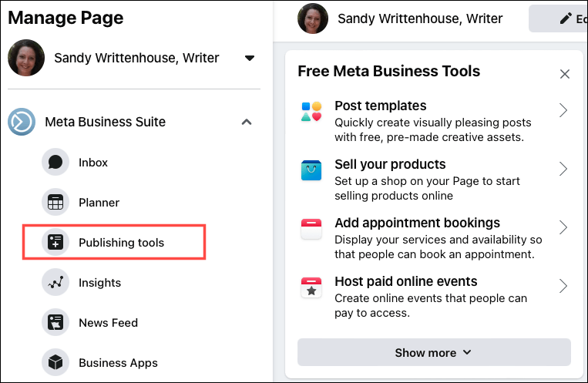Open the Post templates chevron arrow
Viewport: 588px width, 383px height.
pos(563,111)
